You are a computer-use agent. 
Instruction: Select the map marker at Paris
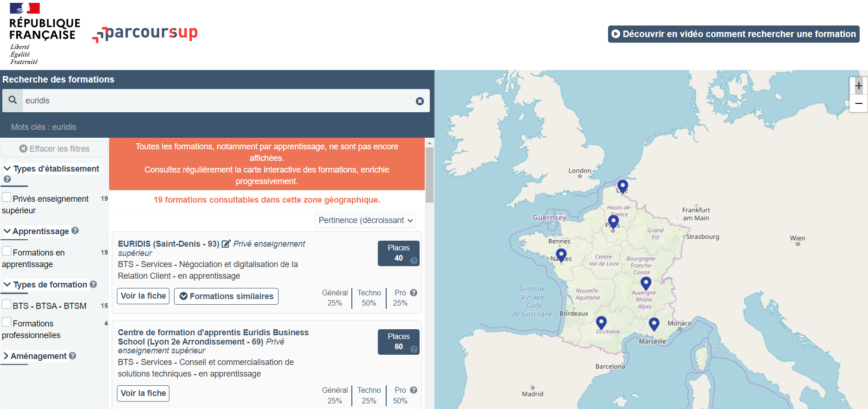tap(613, 222)
